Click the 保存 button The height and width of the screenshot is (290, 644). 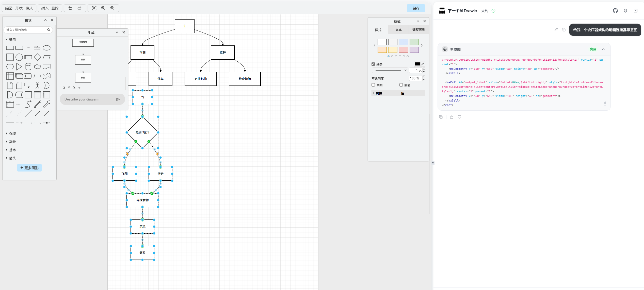point(416,8)
